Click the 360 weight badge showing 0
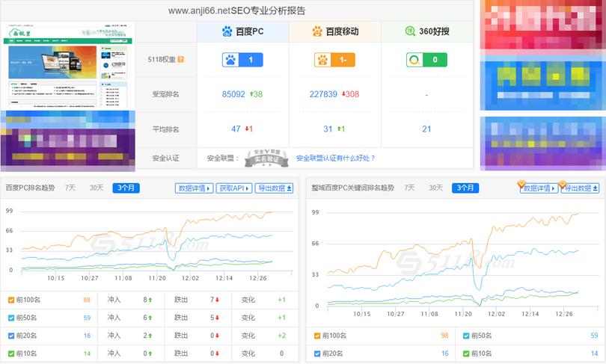 426,60
